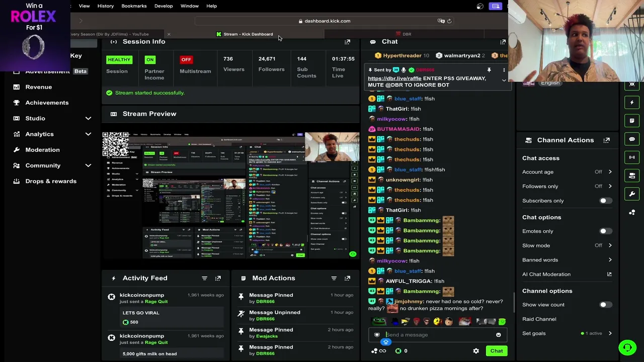Screen dimensions: 644x362
Task: Open Set goals options
Action: [567, 333]
